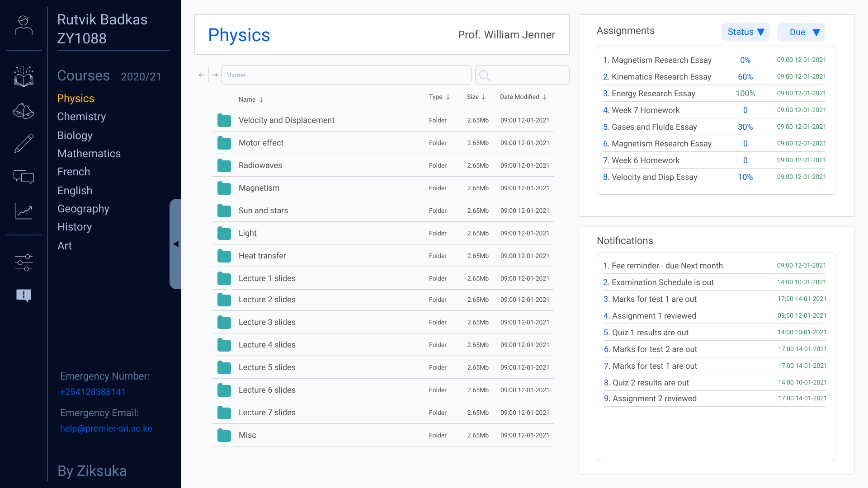Expand the Due filter dropdown

pyautogui.click(x=801, y=32)
